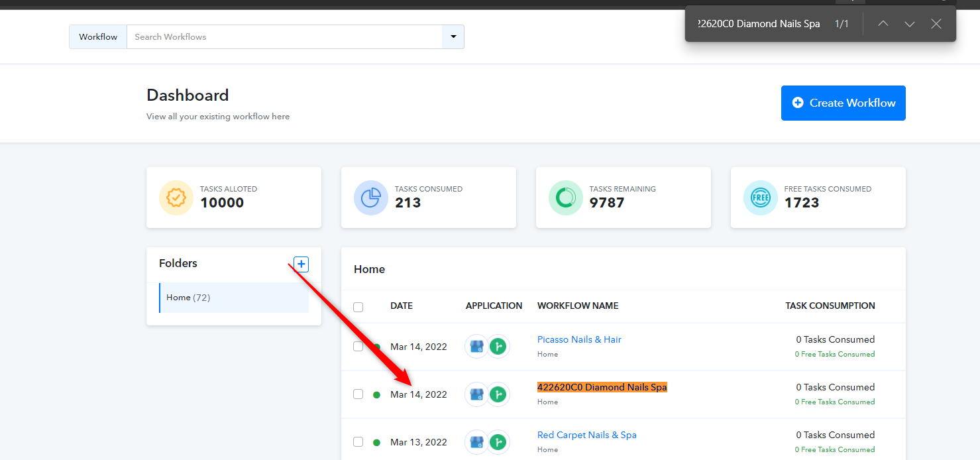Click the Tasks Consumed pie chart icon

click(371, 198)
